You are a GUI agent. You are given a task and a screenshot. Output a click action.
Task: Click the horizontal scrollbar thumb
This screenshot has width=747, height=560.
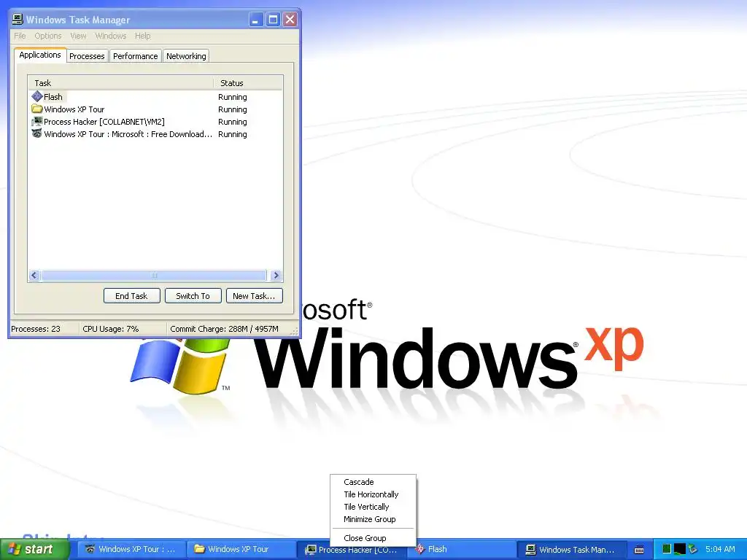[154, 275]
